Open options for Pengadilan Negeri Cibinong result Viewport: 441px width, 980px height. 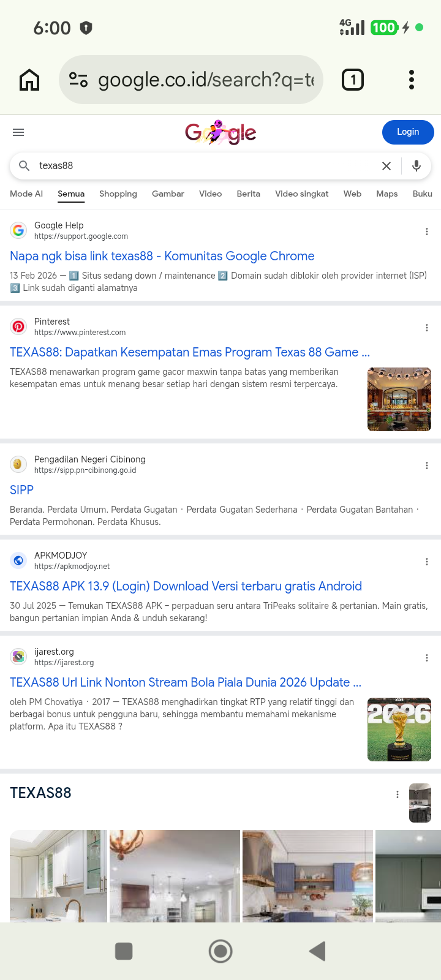click(x=427, y=466)
